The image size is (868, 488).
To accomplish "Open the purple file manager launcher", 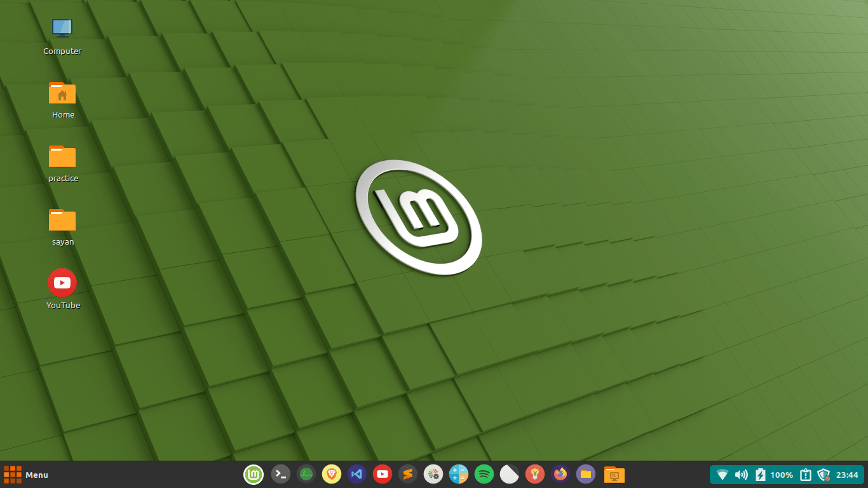I will 586,474.
